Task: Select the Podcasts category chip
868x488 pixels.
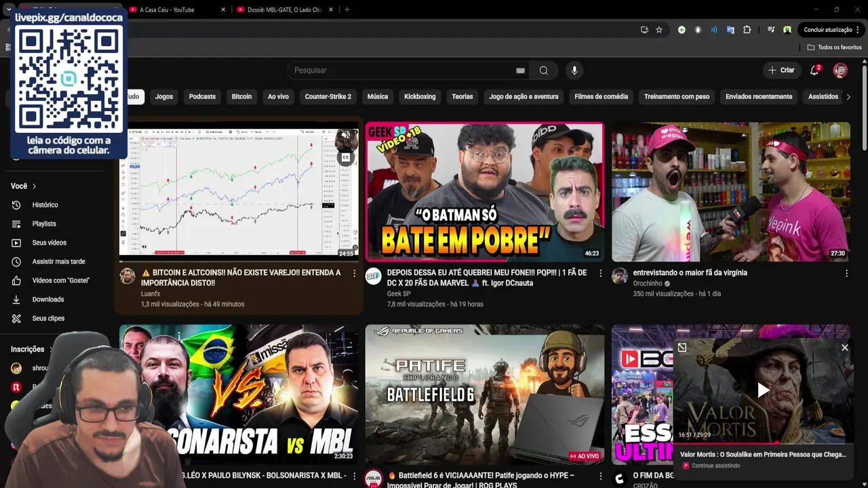Action: tap(202, 97)
